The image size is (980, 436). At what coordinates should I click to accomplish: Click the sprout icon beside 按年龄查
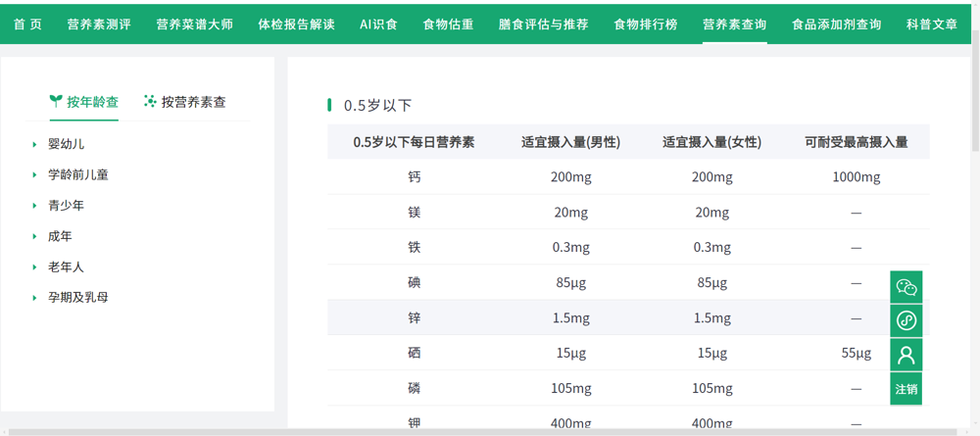(x=56, y=101)
